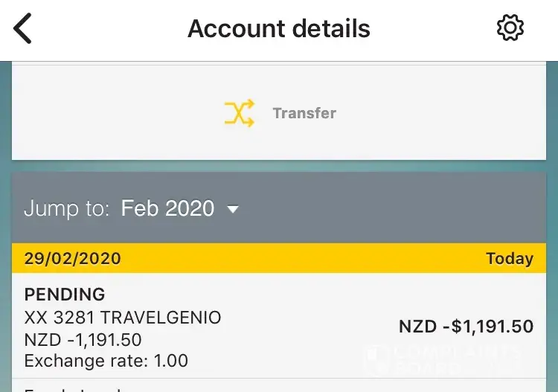Tap the middle of the yellow date bar
The height and width of the screenshot is (392, 558).
(298, 259)
